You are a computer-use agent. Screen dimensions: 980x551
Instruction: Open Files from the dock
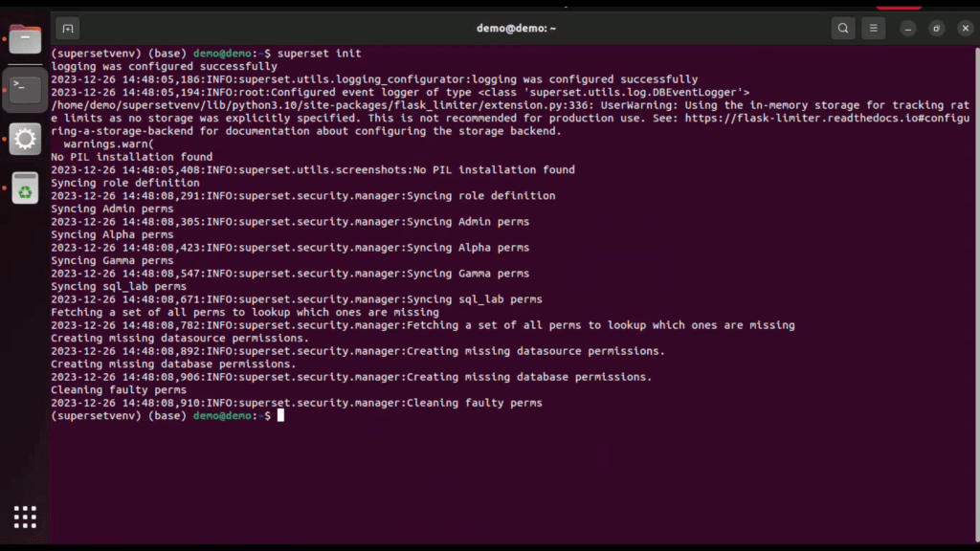(25, 40)
